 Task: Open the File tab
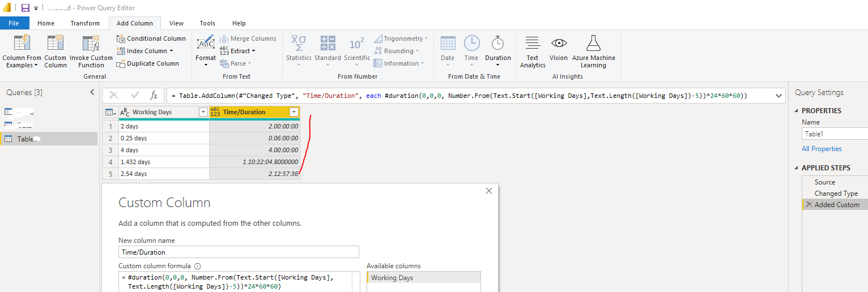pyautogui.click(x=14, y=23)
